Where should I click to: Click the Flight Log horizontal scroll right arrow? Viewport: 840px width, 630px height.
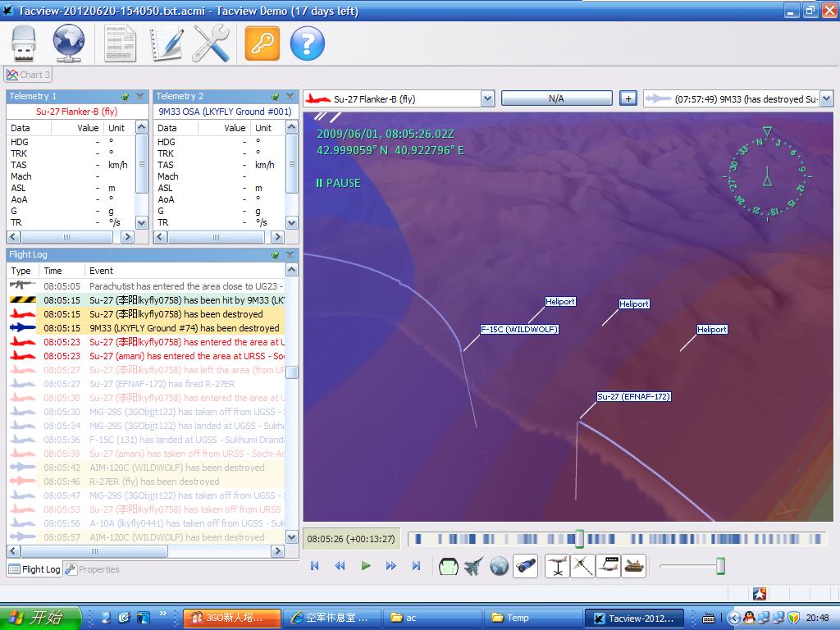pos(277,550)
